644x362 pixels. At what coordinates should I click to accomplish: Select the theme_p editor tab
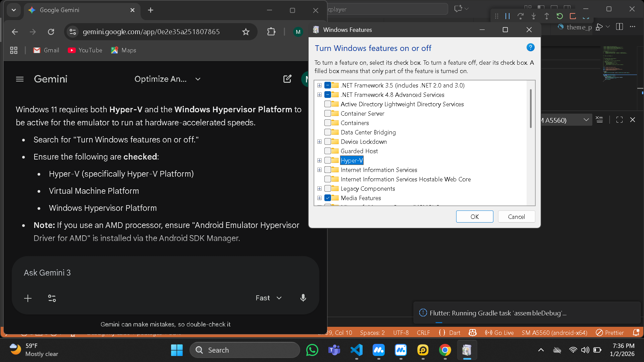575,27
